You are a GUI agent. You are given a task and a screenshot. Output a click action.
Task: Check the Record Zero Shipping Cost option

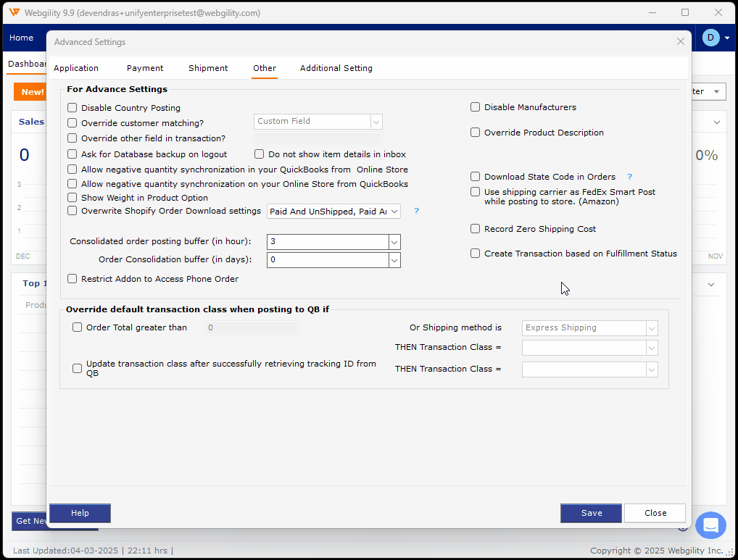(476, 229)
